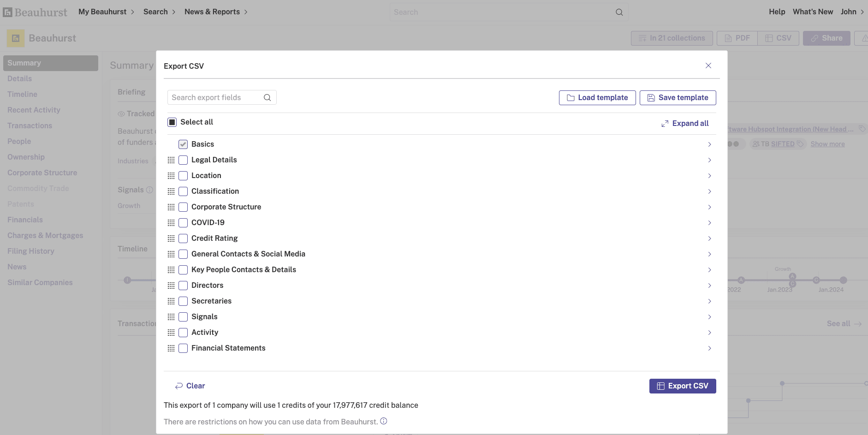The image size is (868, 435).
Task: Check the Credit Rating checkbox
Action: pyautogui.click(x=183, y=238)
